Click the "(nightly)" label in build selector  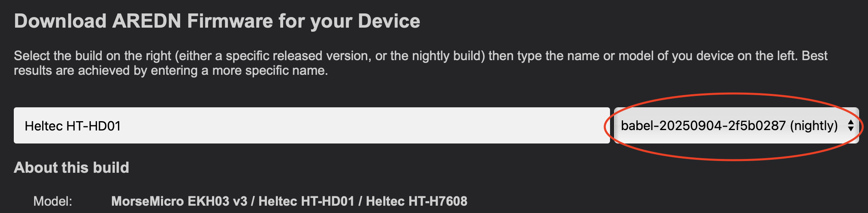814,126
